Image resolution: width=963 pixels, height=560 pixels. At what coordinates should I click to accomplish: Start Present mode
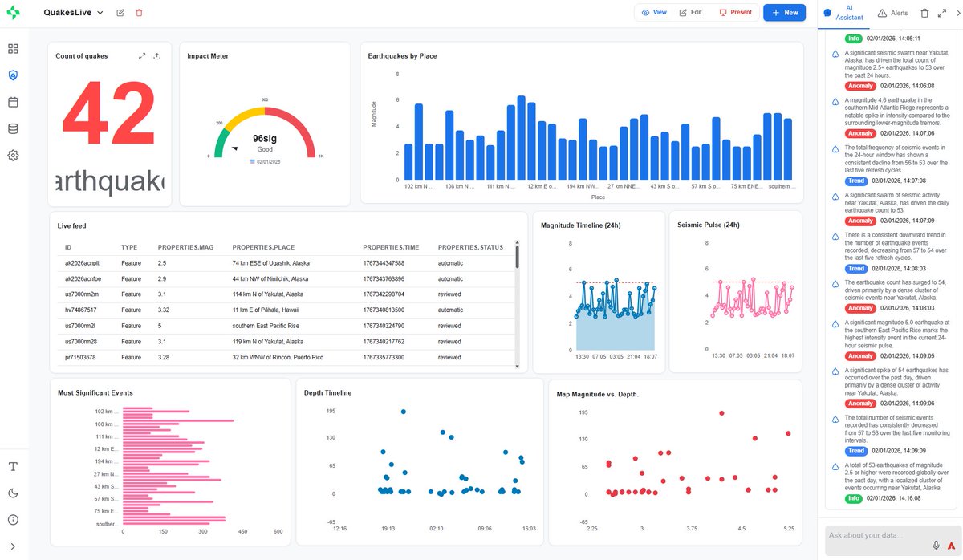click(x=735, y=13)
